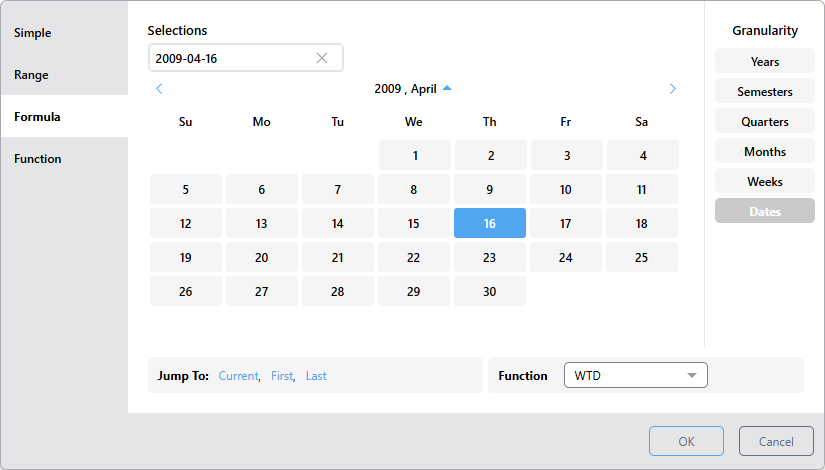Switch to the Range tab

(x=31, y=75)
